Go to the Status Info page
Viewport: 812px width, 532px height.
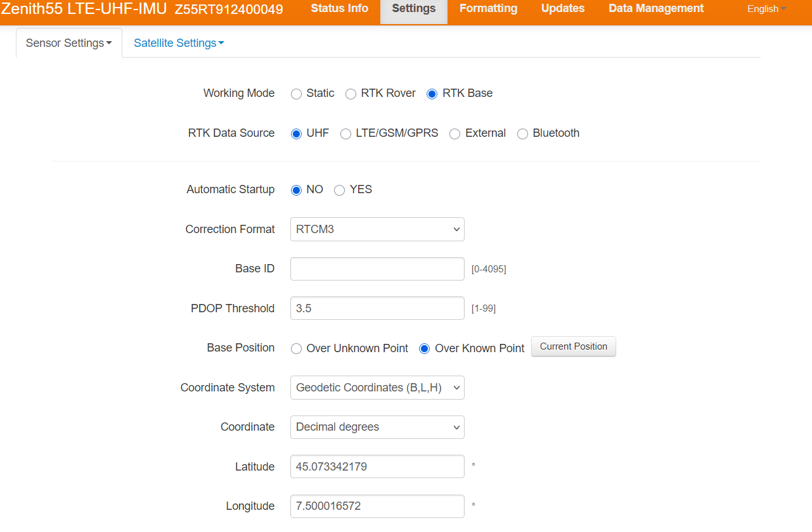coord(339,9)
